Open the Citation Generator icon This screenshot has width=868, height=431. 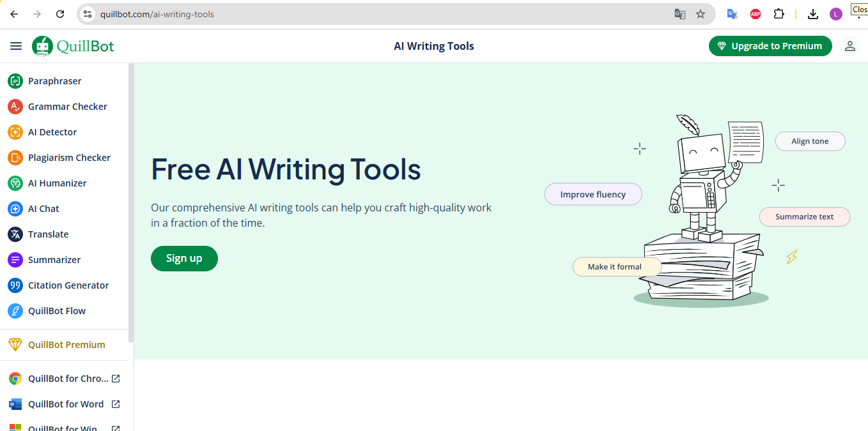[x=15, y=285]
